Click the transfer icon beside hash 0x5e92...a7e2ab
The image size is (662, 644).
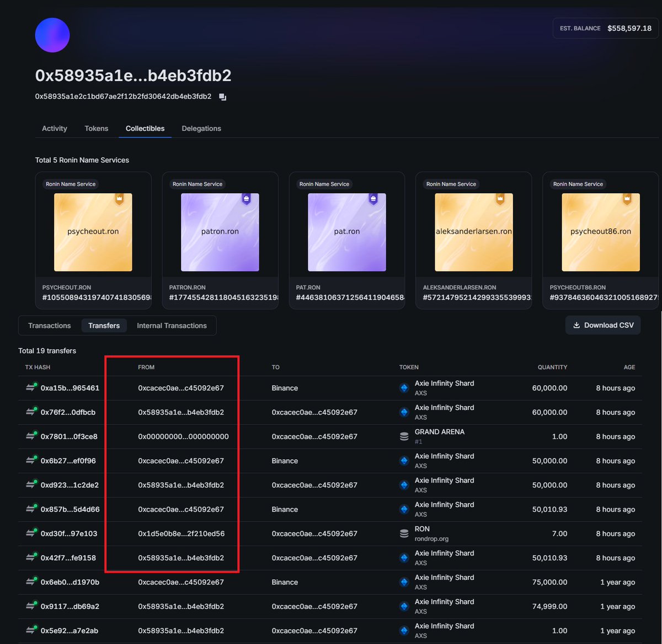point(31,630)
